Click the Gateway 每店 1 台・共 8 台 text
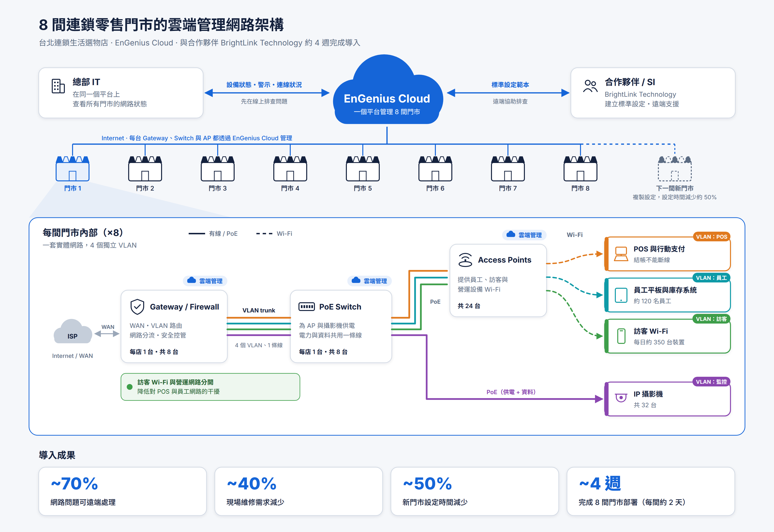 pyautogui.click(x=154, y=352)
